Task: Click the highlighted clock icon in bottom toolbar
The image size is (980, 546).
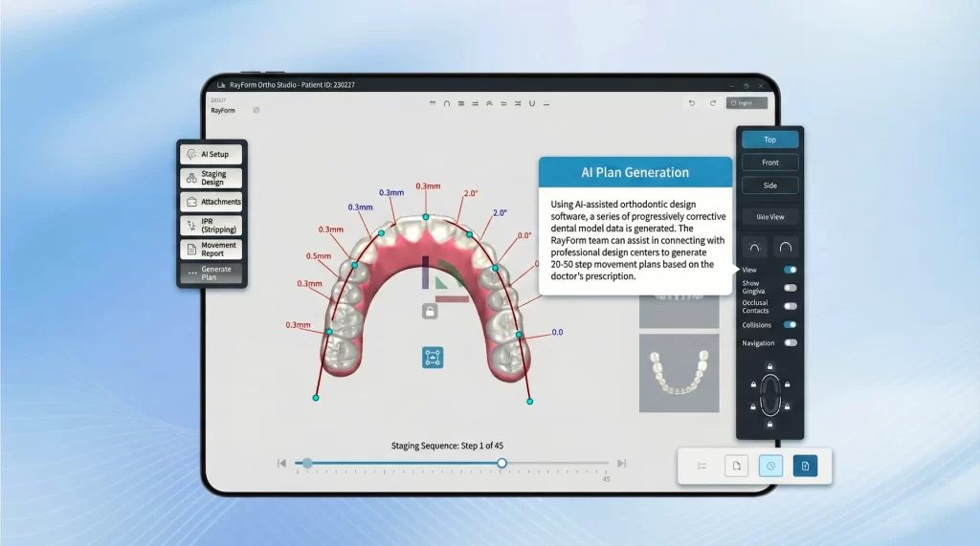Action: pos(771,466)
